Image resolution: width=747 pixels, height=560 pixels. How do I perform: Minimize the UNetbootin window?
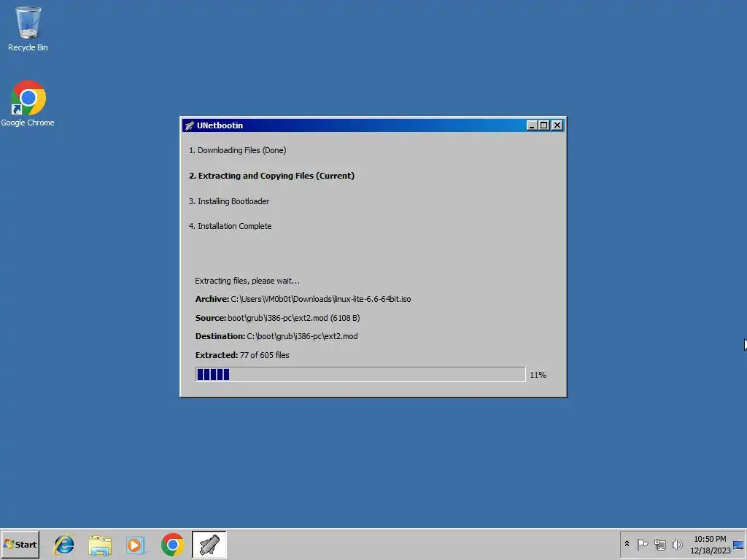(x=532, y=125)
